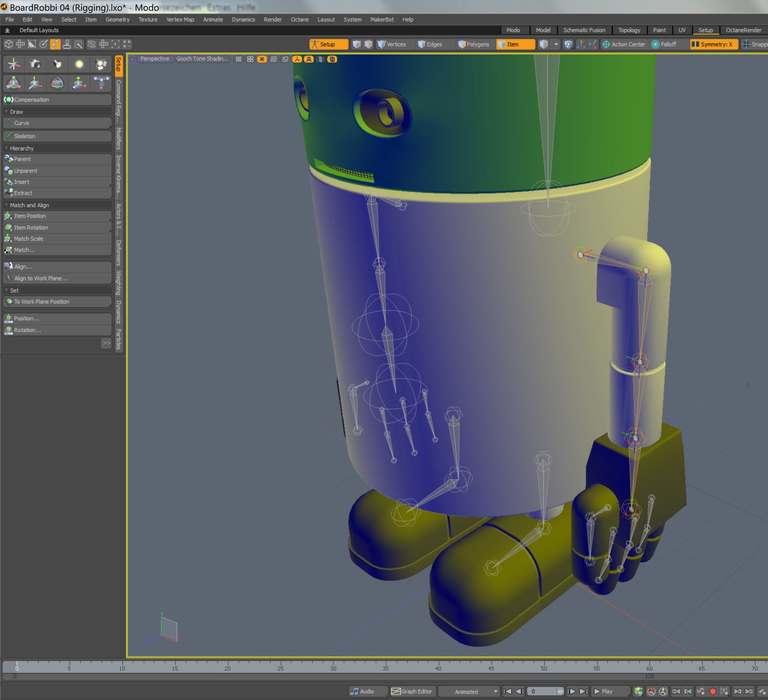
Task: Open Gooch Tone Shading viewport style dropdown
Action: [x=202, y=59]
